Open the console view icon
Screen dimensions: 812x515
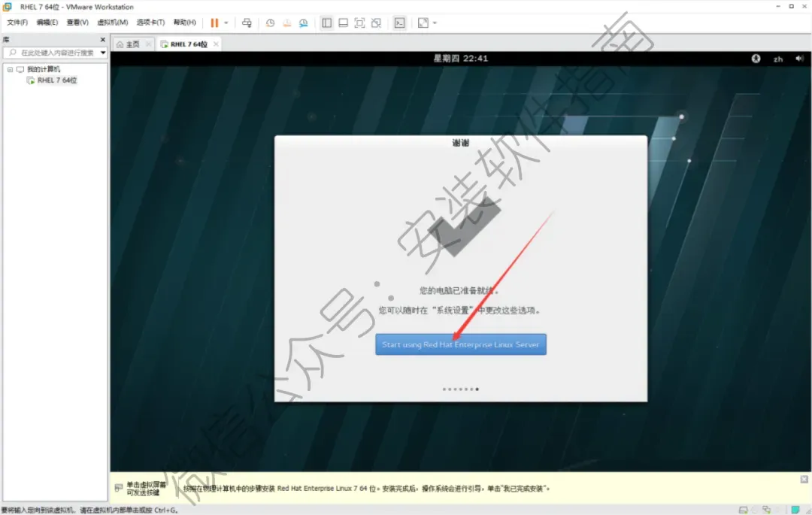tap(400, 23)
